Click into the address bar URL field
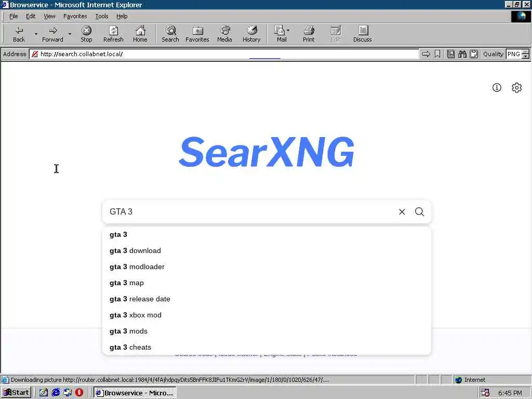 click(224, 54)
